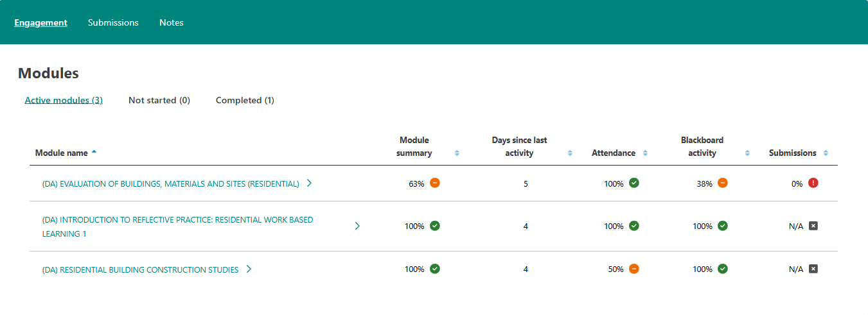Image resolution: width=868 pixels, height=315 pixels.
Task: Click green check for Reflective Practice module summary
Action: point(435,226)
